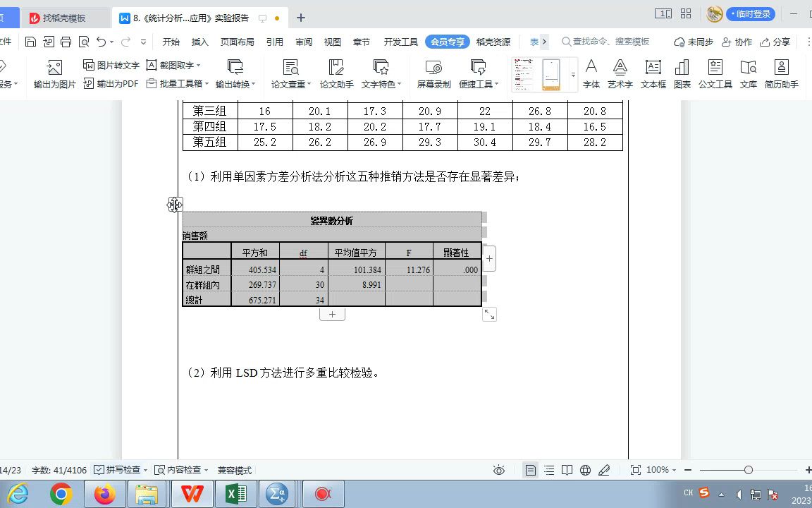812x508 pixels.
Task: Insert a 文本框 text box
Action: (653, 73)
